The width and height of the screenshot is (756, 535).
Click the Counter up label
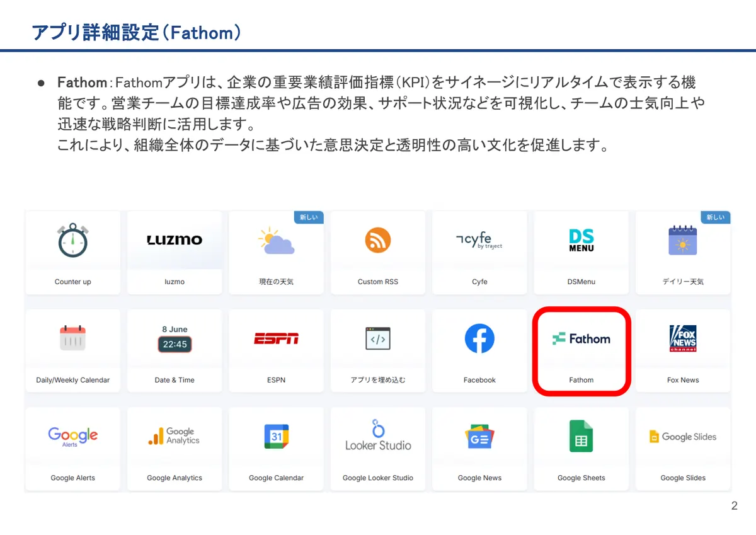[72, 282]
